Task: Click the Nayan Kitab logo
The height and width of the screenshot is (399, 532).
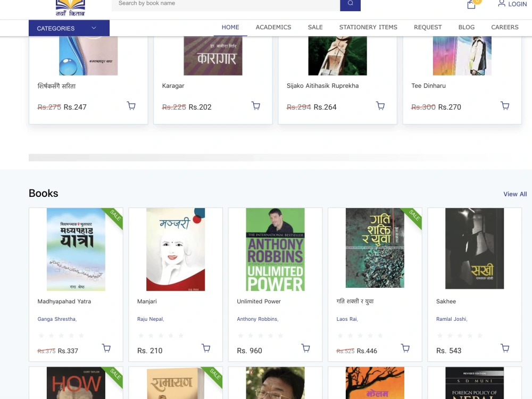Action: pyautogui.click(x=70, y=8)
